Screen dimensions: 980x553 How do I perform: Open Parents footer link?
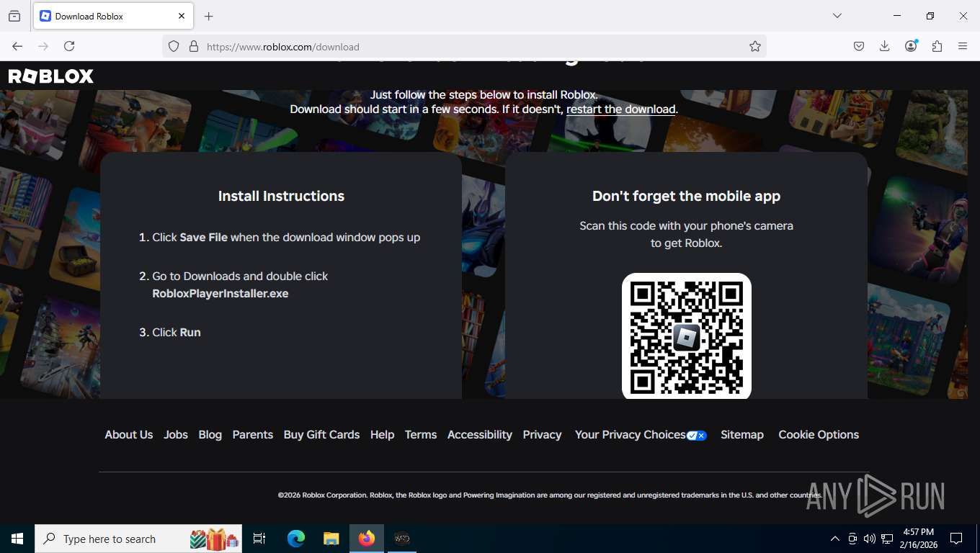coord(253,435)
